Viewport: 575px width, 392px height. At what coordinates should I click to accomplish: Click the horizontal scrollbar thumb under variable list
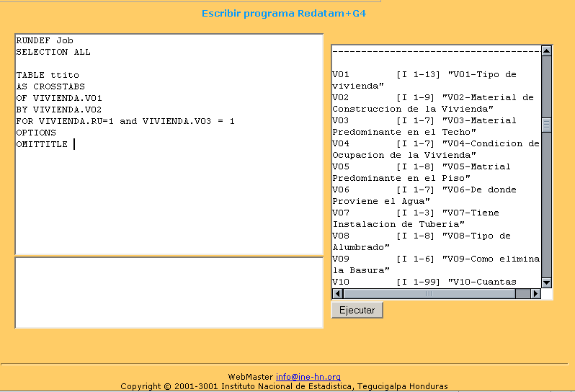pos(430,294)
